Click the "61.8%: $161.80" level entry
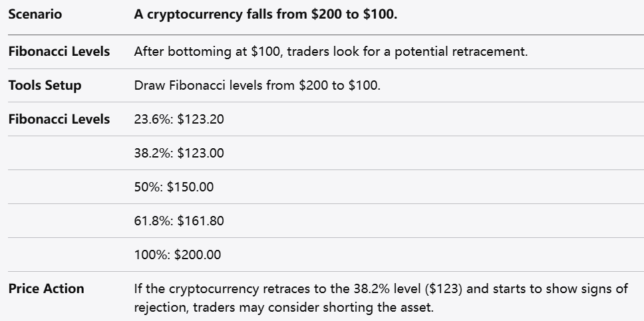Image resolution: width=644 pixels, height=321 pixels. click(x=179, y=221)
